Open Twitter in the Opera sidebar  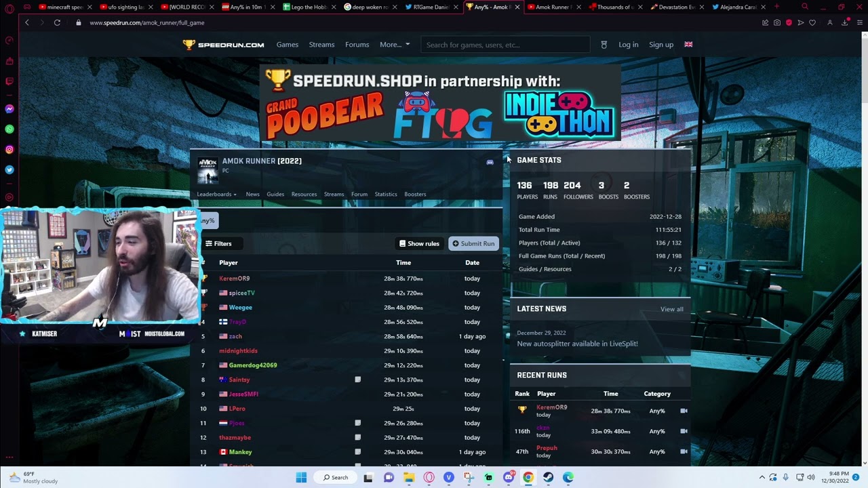(9, 169)
